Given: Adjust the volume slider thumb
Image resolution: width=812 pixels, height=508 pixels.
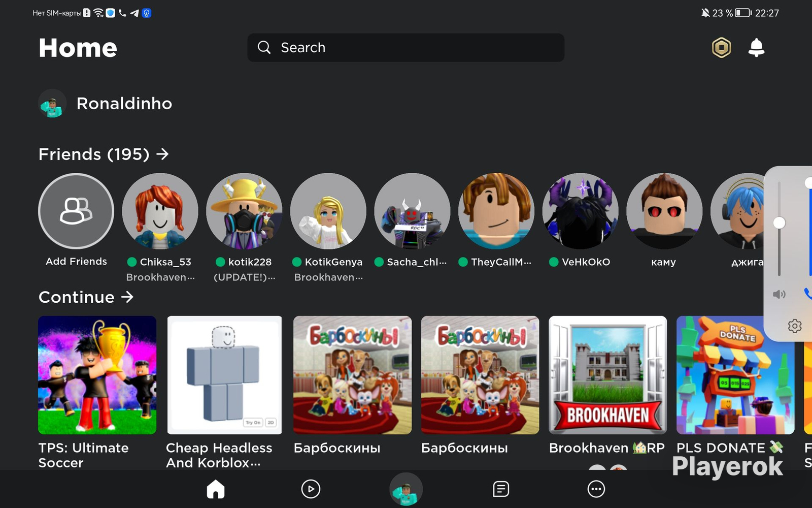Looking at the screenshot, I should click(x=779, y=223).
